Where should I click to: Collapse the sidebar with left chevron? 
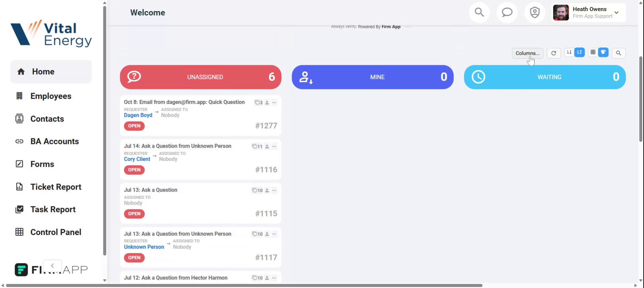tap(52, 266)
